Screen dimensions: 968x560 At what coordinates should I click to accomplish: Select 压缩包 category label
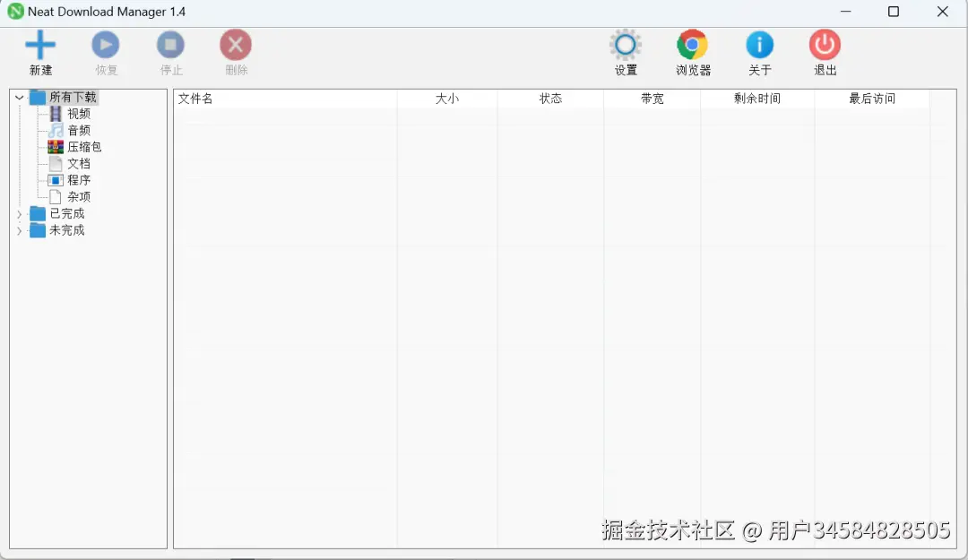tap(84, 147)
